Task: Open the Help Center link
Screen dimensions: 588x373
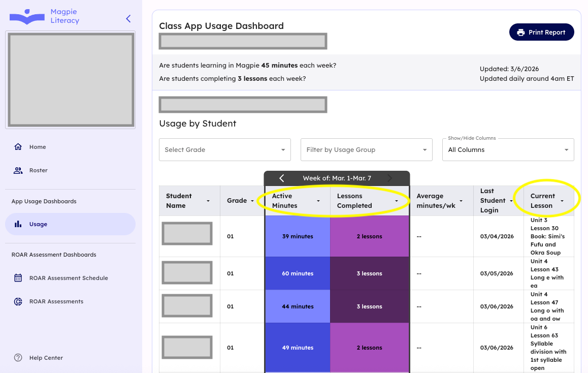Action: tap(46, 358)
